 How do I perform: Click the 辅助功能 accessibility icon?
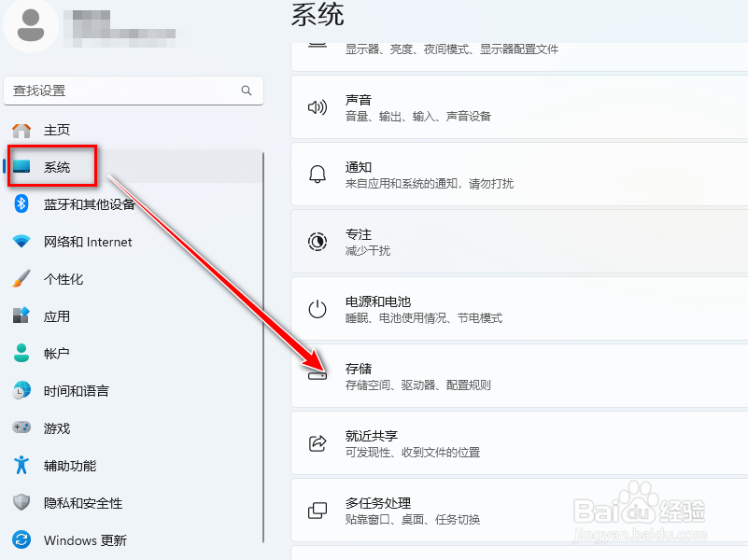(23, 465)
